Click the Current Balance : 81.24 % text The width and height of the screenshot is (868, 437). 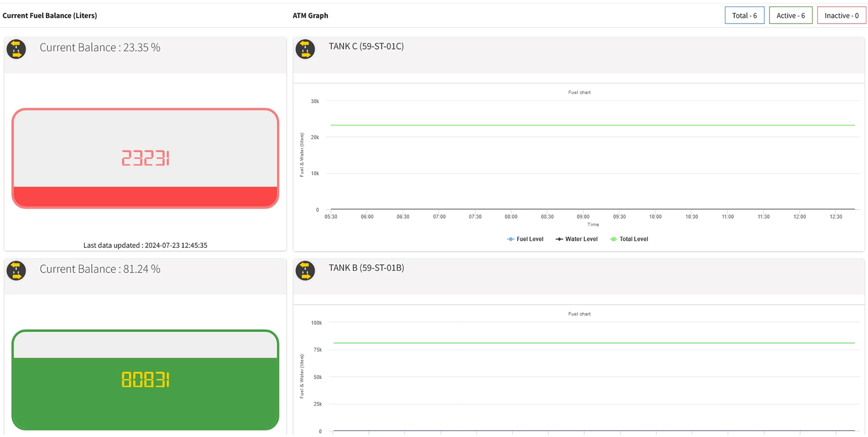(100, 269)
